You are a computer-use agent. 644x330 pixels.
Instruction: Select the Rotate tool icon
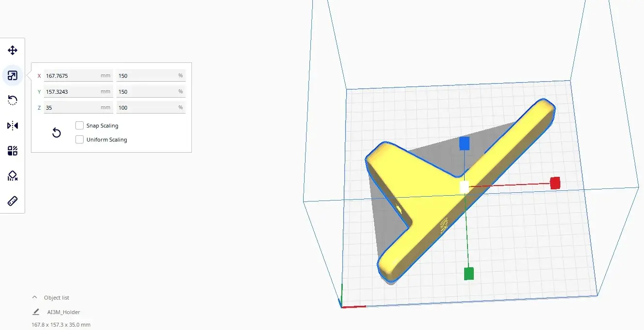coord(13,100)
